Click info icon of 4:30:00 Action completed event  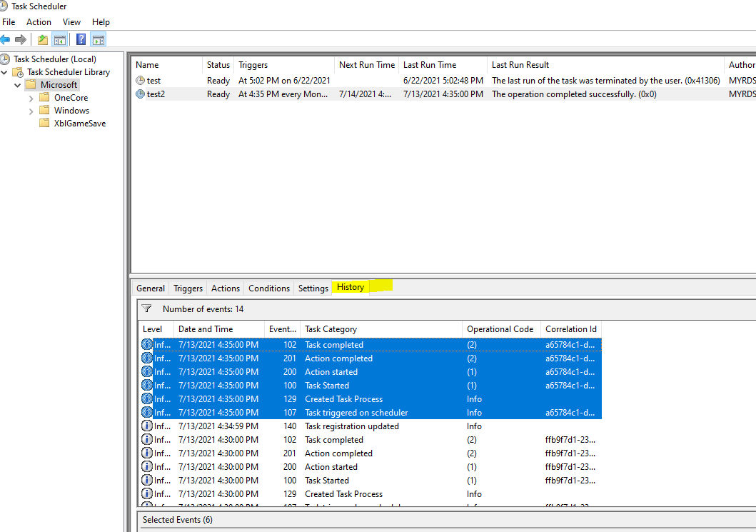(x=146, y=453)
